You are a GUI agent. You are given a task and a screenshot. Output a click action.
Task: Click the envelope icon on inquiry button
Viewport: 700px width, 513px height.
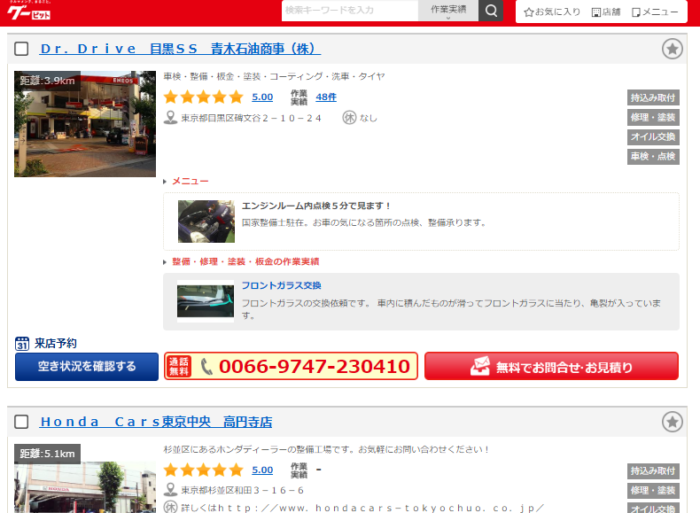(x=480, y=366)
